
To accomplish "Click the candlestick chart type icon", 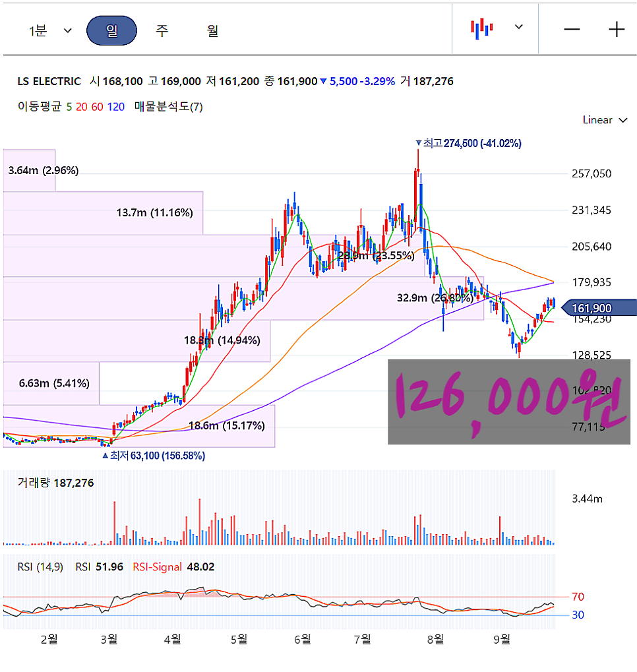I will point(482,28).
